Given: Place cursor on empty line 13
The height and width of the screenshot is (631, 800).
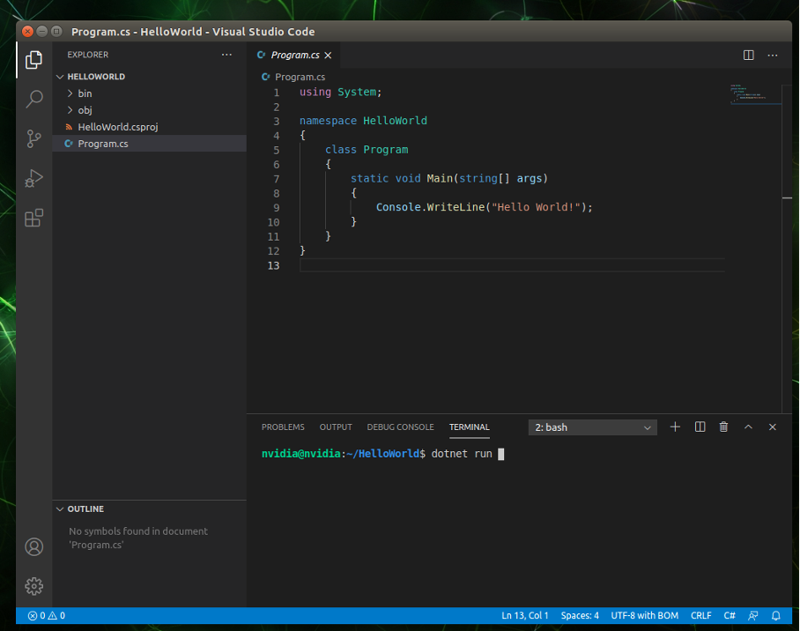Looking at the screenshot, I should [x=512, y=265].
